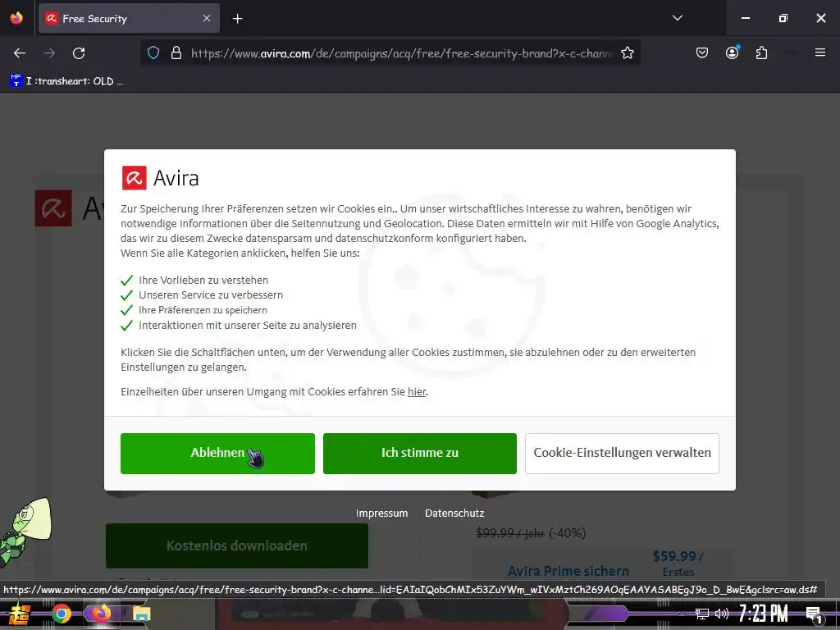Open the 'I :transheart: OLD' bookmark
The width and height of the screenshot is (840, 630).
[67, 81]
